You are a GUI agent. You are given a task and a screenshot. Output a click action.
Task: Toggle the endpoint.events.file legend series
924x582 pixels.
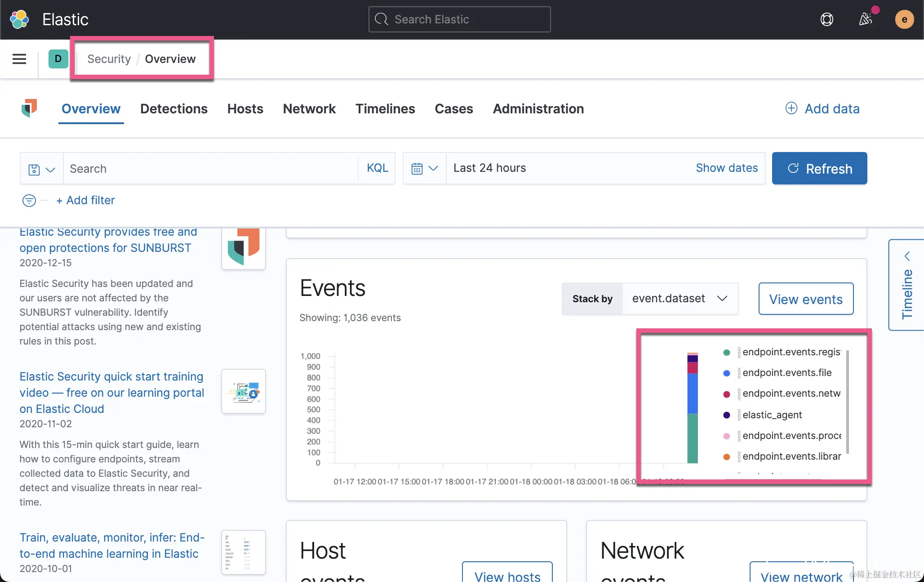pyautogui.click(x=787, y=373)
